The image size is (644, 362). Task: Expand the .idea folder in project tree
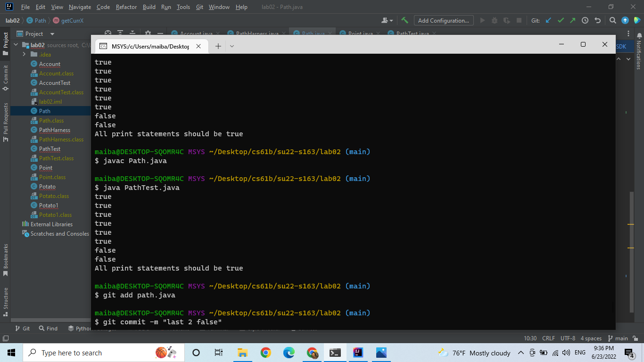pyautogui.click(x=24, y=55)
